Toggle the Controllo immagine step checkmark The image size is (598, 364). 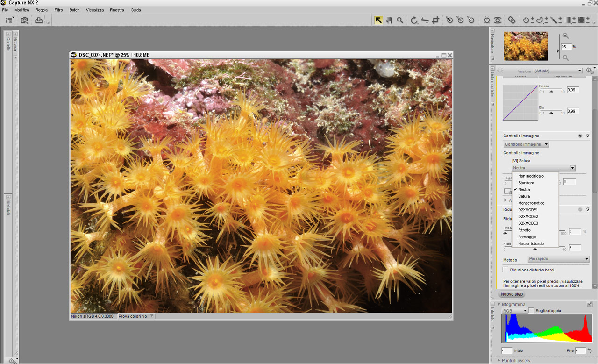click(x=587, y=136)
